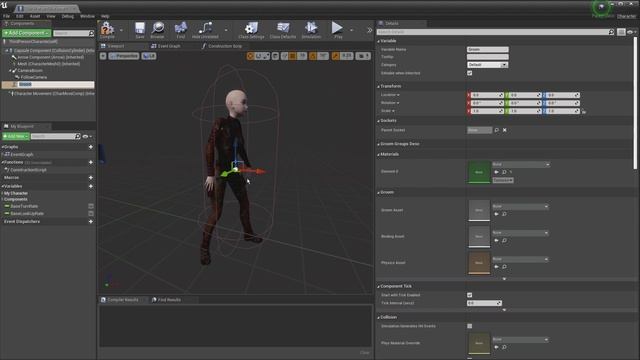Image resolution: width=640 pixels, height=360 pixels.
Task: Toggle the Editable when Inherited checkbox
Action: point(469,73)
